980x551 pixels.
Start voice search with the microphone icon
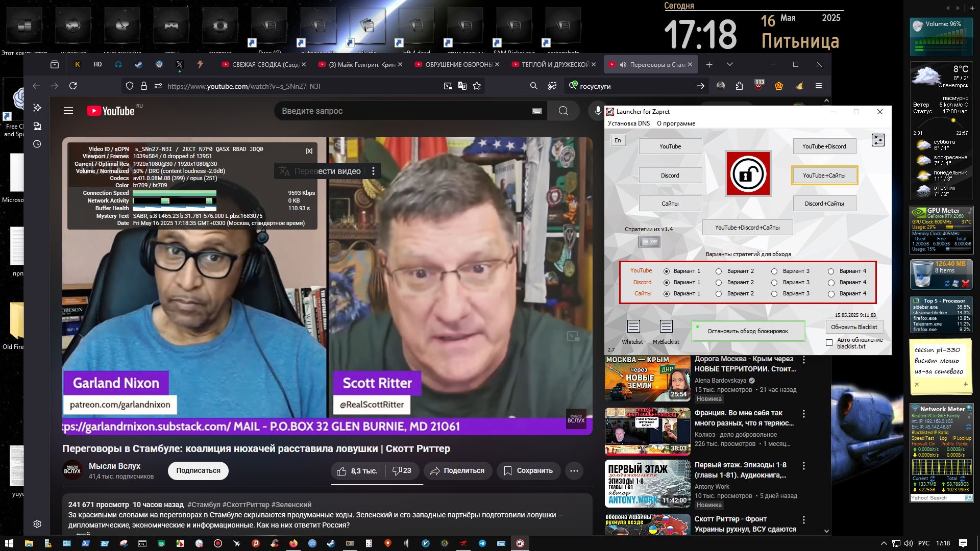pyautogui.click(x=598, y=111)
